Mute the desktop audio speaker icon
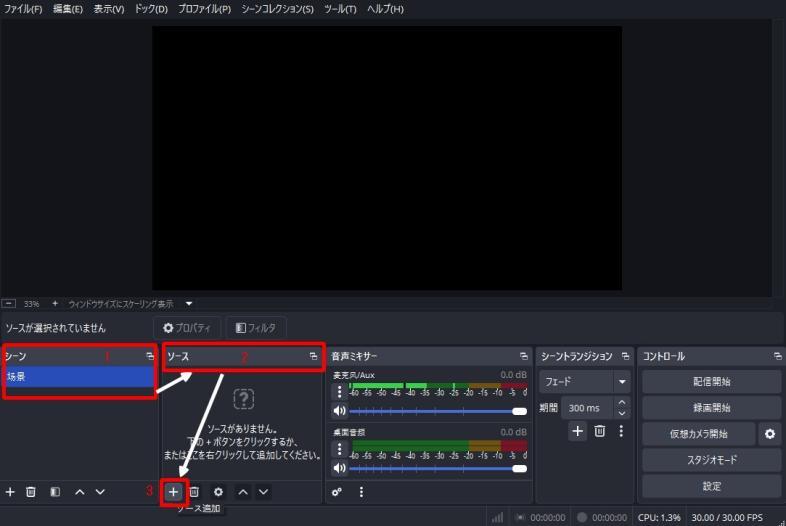786x526 pixels. [339, 468]
